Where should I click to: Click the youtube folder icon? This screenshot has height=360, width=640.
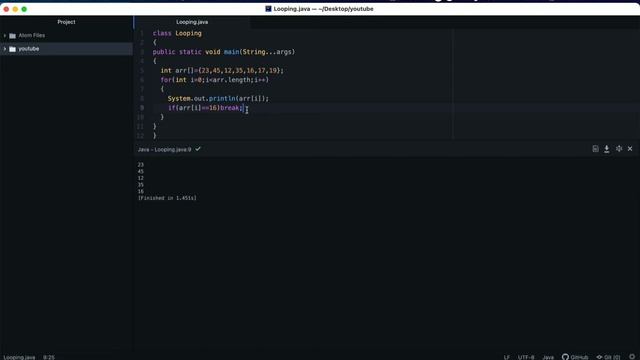tap(13, 49)
